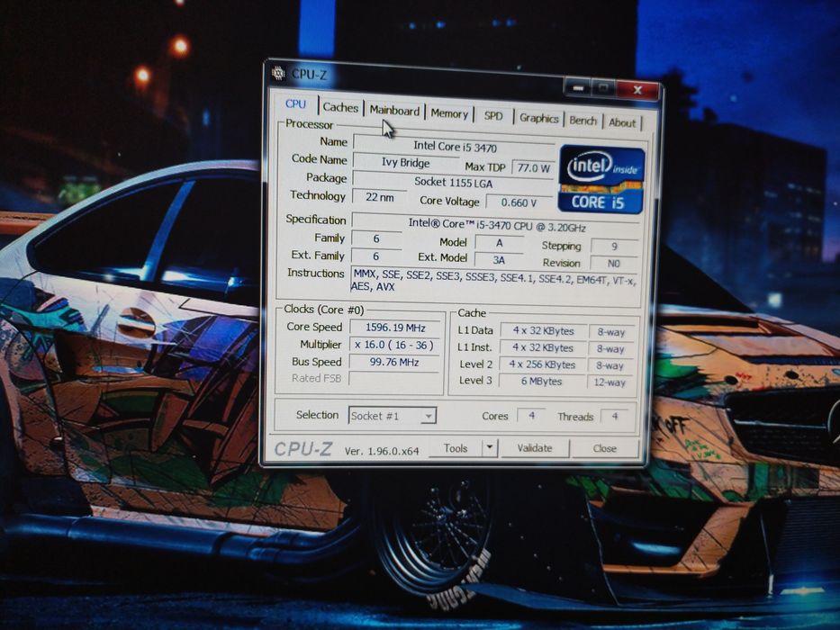Click the Revision value N0
840x630 pixels.
tap(613, 263)
